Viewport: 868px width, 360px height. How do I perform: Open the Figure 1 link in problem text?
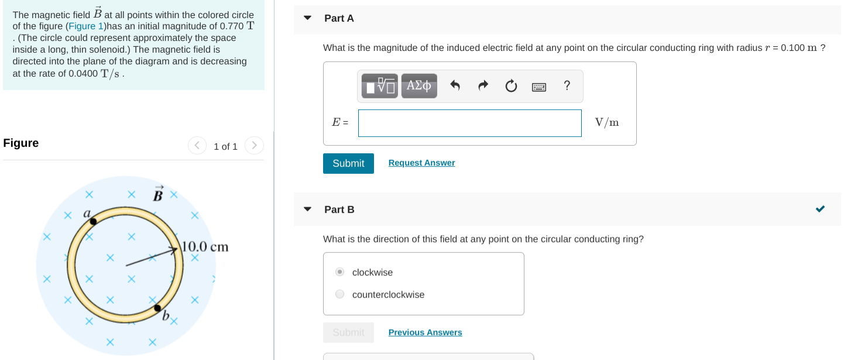[x=85, y=26]
